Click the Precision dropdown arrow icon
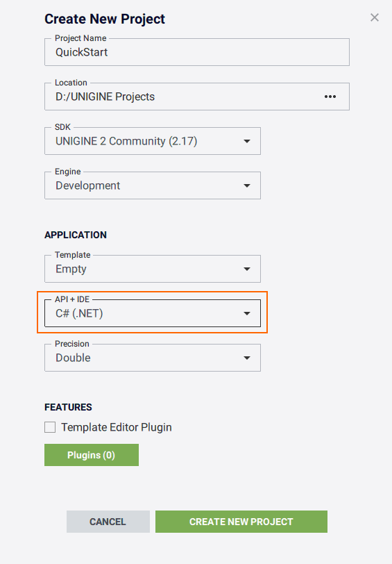The image size is (392, 564). (247, 358)
